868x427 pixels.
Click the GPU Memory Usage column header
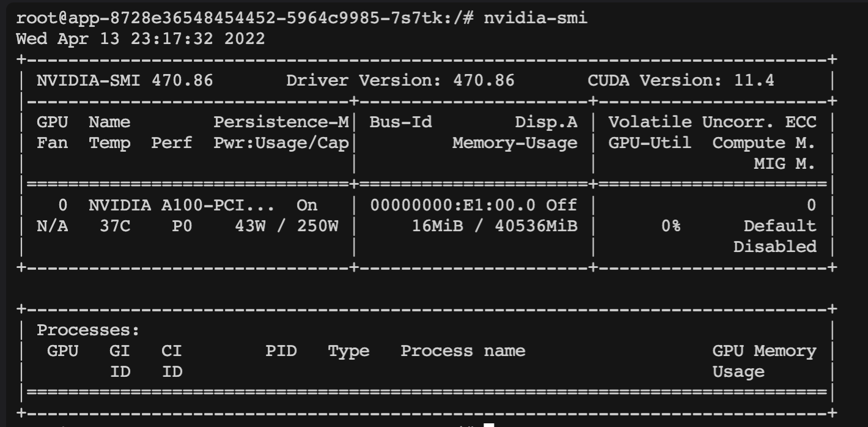764,361
